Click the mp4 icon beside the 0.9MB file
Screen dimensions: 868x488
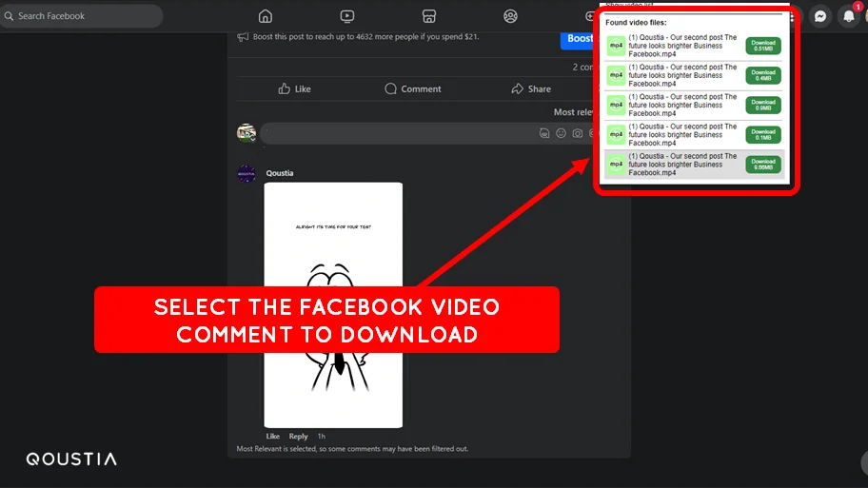[616, 106]
